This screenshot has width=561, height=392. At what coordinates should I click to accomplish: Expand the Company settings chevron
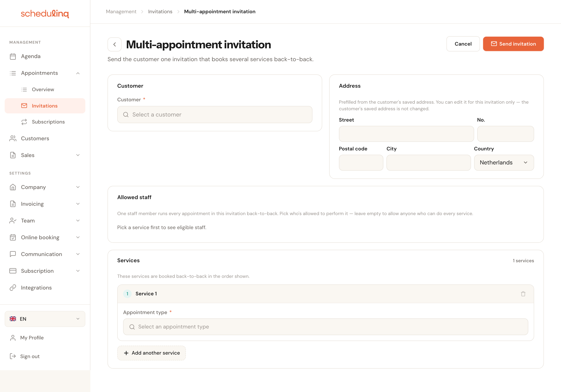(78, 187)
